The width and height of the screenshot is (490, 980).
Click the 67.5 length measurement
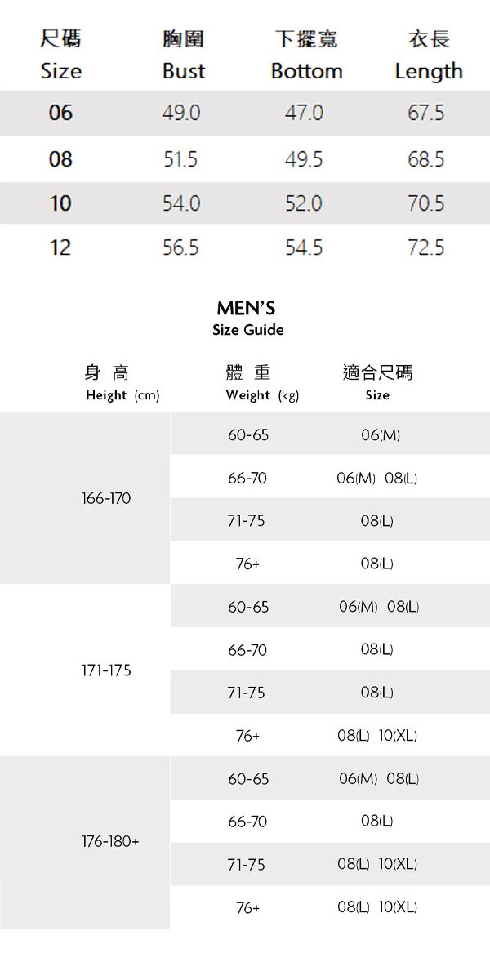click(x=426, y=113)
